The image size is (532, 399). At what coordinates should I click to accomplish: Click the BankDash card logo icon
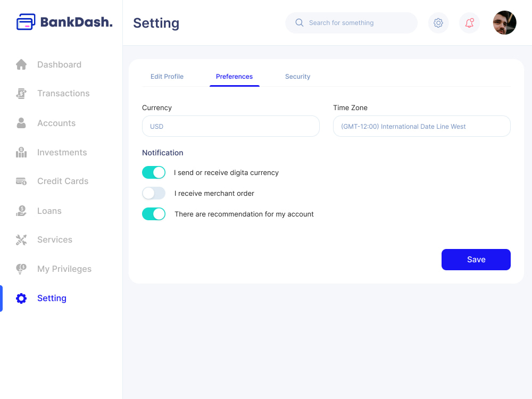pyautogui.click(x=26, y=22)
